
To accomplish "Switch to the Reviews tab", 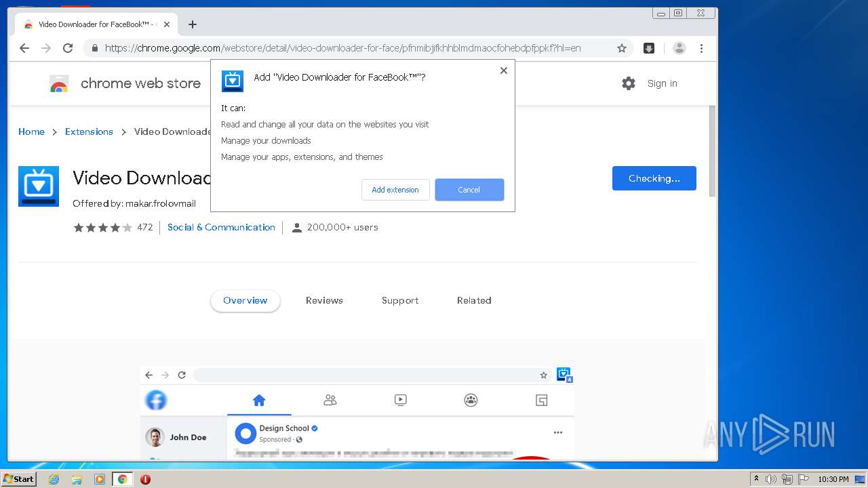I will point(324,300).
